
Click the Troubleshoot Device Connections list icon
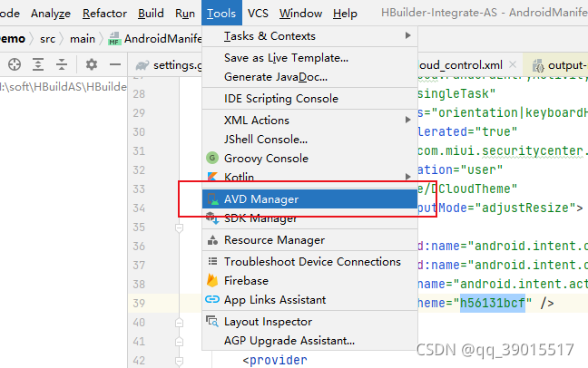(212, 261)
